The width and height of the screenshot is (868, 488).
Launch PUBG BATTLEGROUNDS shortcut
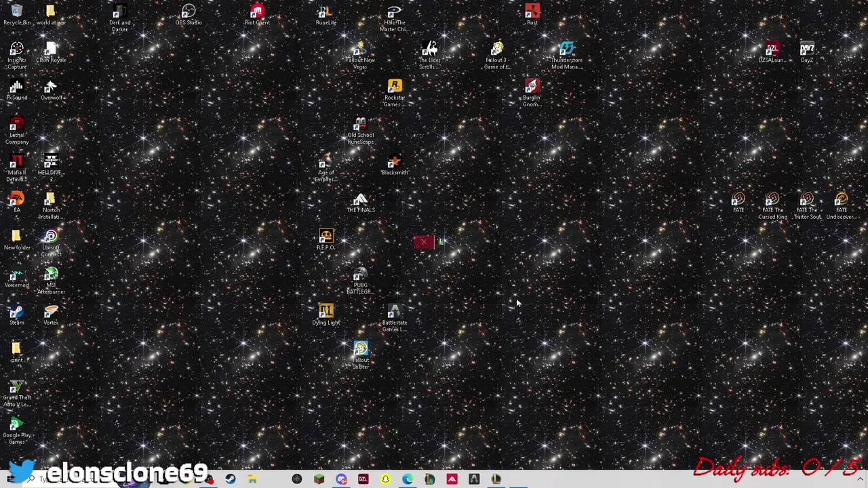360,280
